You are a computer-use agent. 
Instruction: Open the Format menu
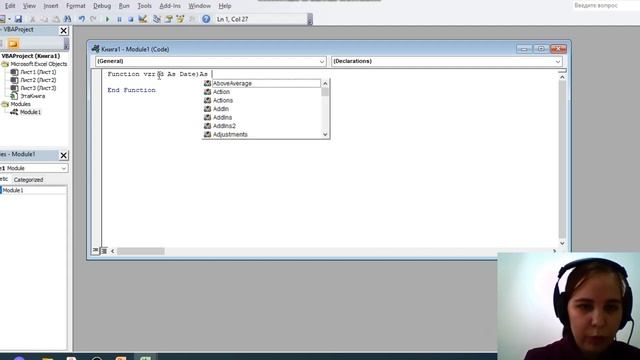pyautogui.click(x=76, y=6)
